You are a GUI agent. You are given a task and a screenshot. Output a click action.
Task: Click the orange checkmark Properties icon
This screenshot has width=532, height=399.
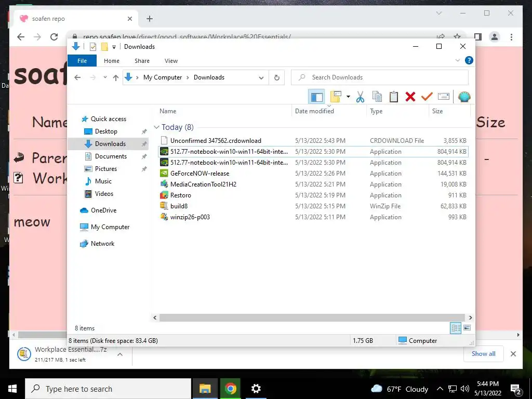[427, 97]
